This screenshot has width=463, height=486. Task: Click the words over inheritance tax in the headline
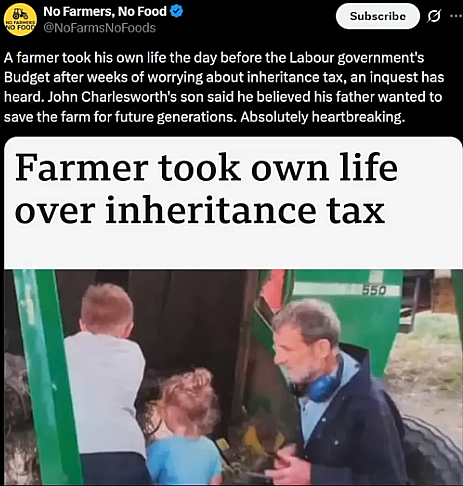(200, 211)
